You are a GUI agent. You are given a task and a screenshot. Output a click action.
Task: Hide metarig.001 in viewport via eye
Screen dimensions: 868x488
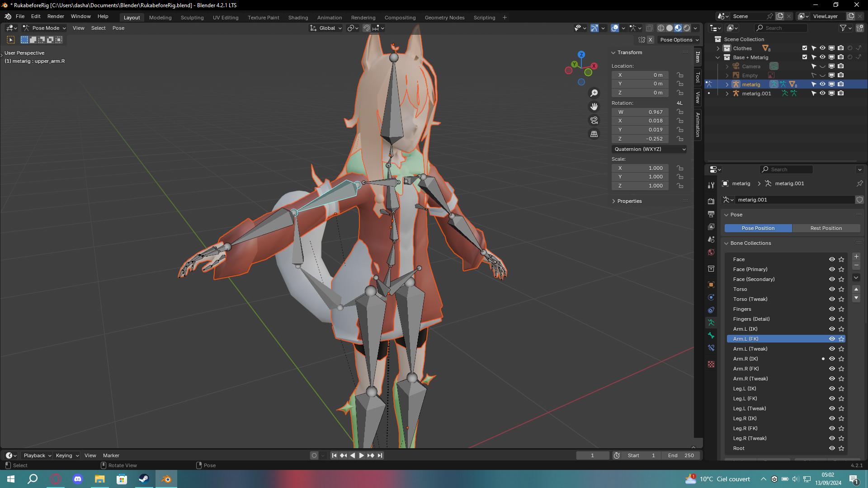click(823, 94)
